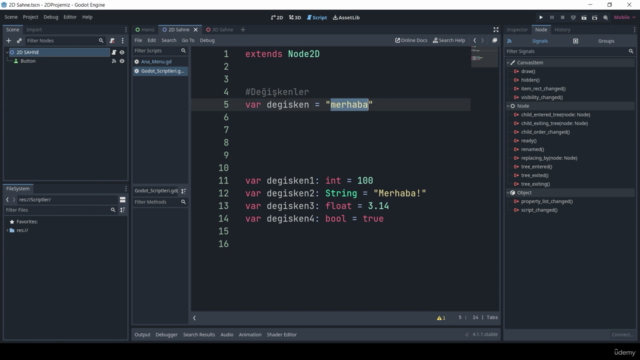Select Ana_Menu.gd in script list
Image resolution: width=640 pixels, height=360 pixels.
coord(160,62)
